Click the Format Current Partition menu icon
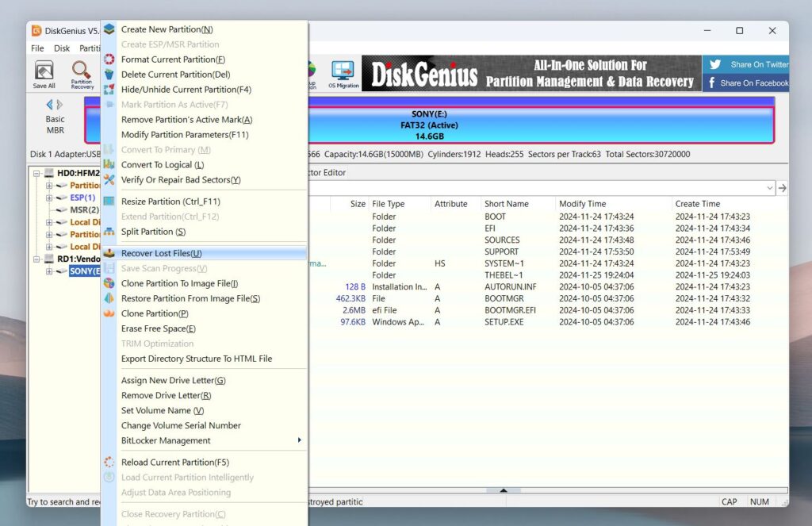 [108, 59]
